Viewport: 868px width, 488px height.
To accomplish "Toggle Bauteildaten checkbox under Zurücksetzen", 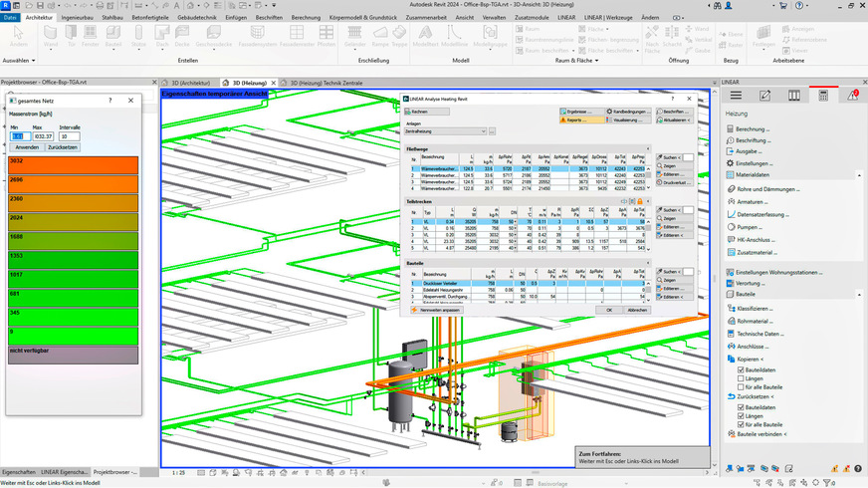I will 741,407.
